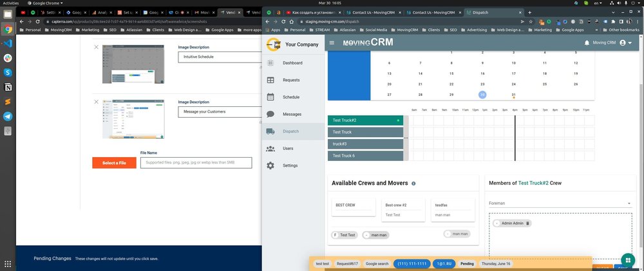Switch to the YouTube Как создать tab
This screenshot has height=271, width=644.
(x=313, y=13)
